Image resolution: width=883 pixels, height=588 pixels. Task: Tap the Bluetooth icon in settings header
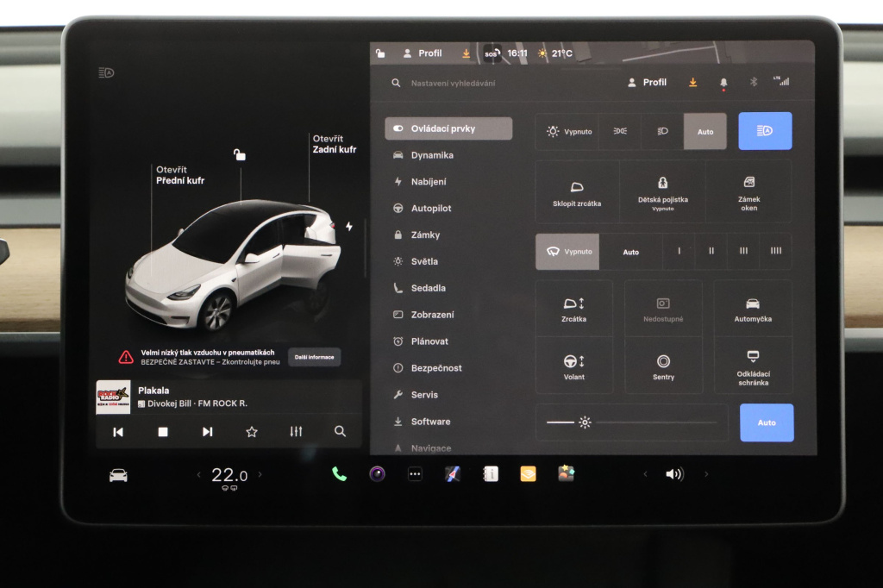point(754,82)
